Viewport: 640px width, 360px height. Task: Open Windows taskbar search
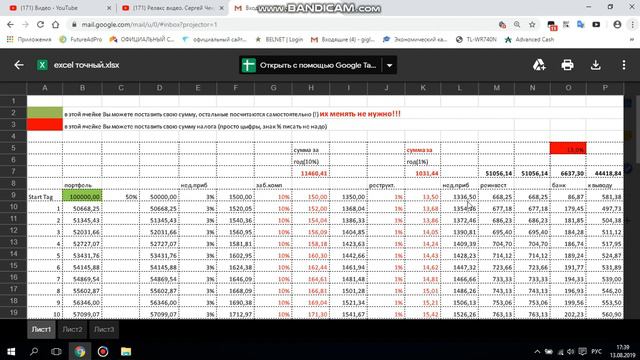pyautogui.click(x=34, y=351)
